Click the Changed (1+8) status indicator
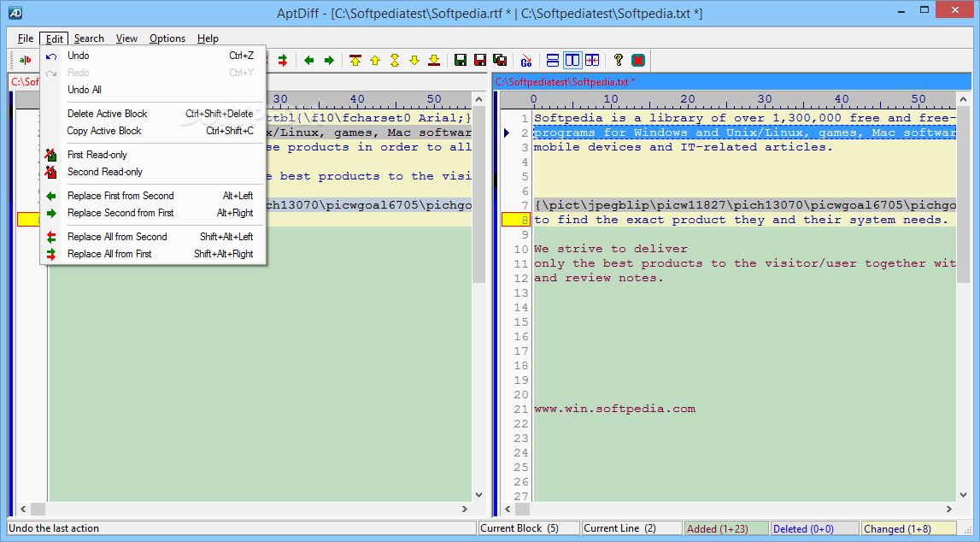 click(909, 529)
